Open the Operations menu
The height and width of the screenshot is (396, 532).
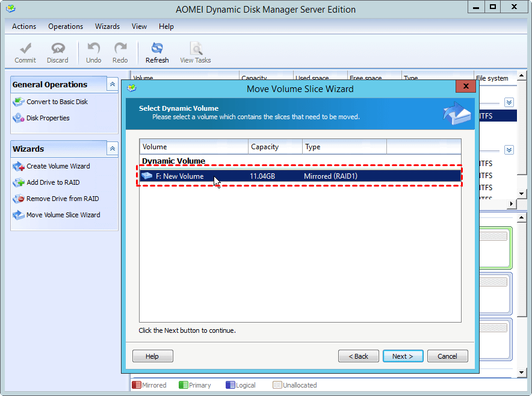[x=66, y=26]
